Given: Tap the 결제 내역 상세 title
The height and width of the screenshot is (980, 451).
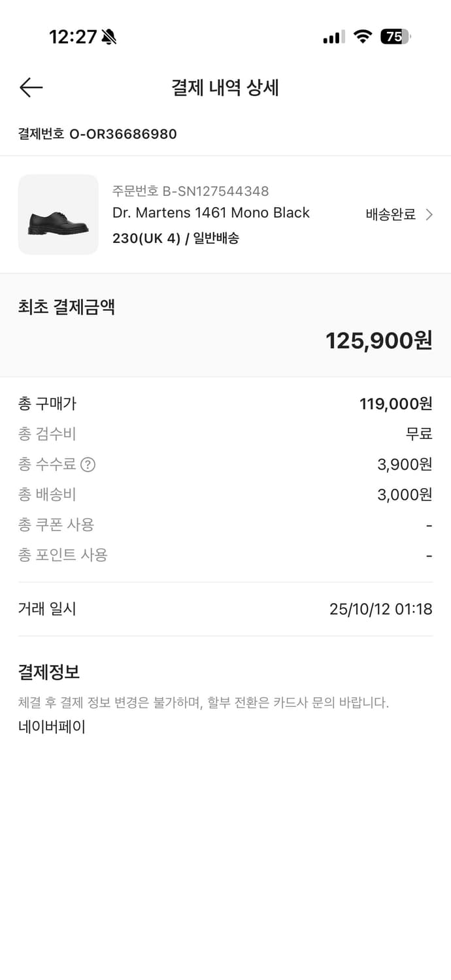Looking at the screenshot, I should pyautogui.click(x=225, y=88).
